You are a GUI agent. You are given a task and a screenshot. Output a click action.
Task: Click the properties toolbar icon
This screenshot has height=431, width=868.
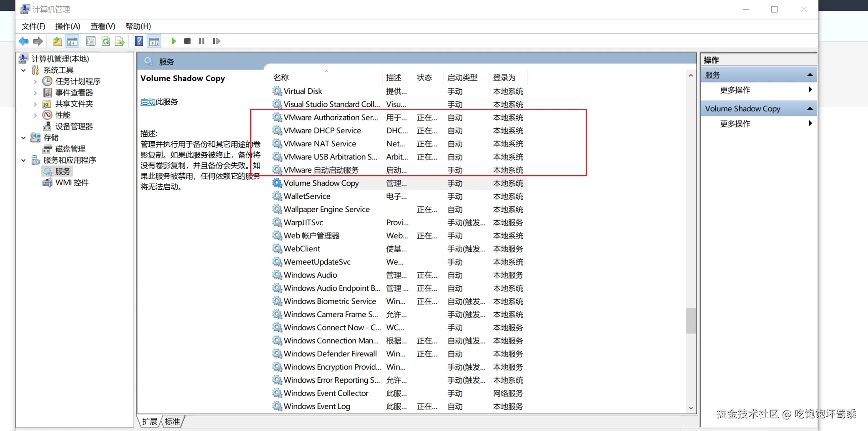pos(90,41)
